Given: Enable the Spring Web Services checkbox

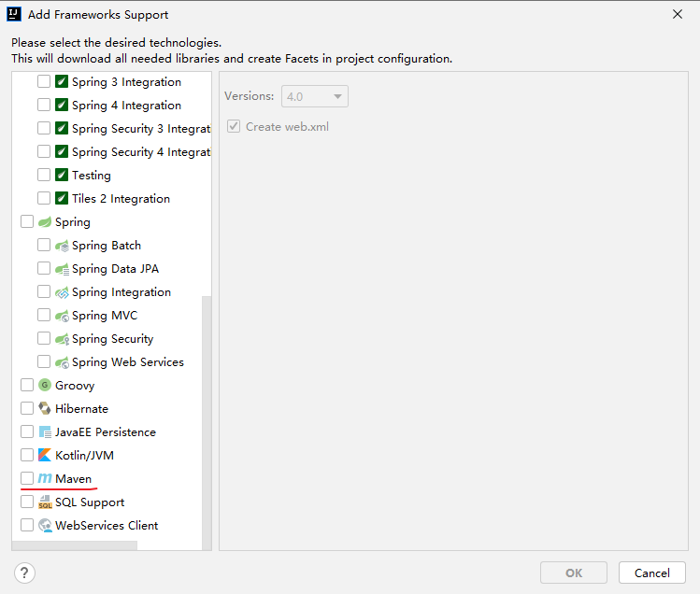Looking at the screenshot, I should pos(44,361).
